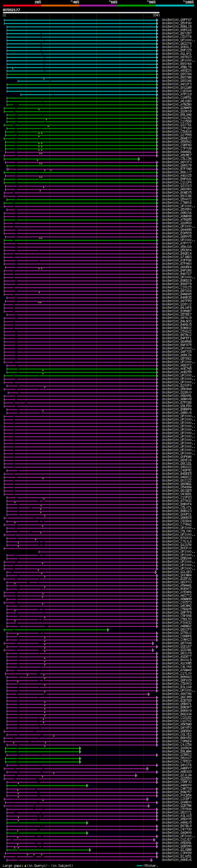Image resolution: width=197 pixels, height=868 pixels.
Task: Select the UniRef100_Q5XF80 hit label
Action: tap(177, 23)
